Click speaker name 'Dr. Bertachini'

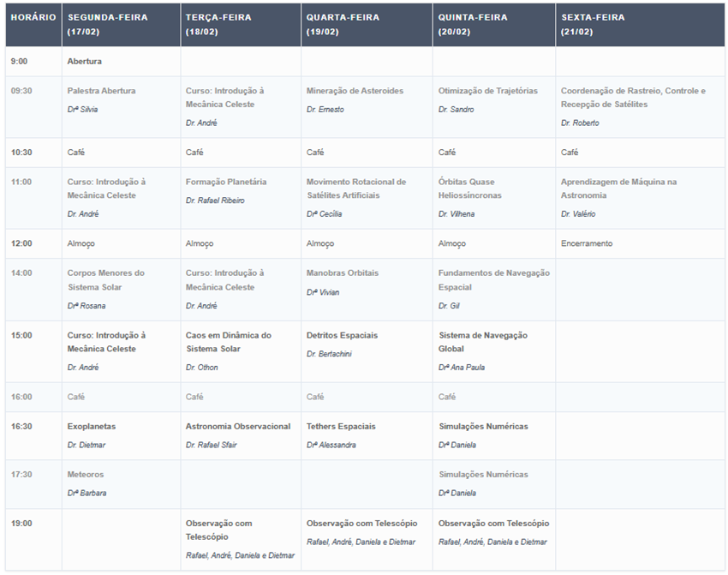tap(329, 354)
